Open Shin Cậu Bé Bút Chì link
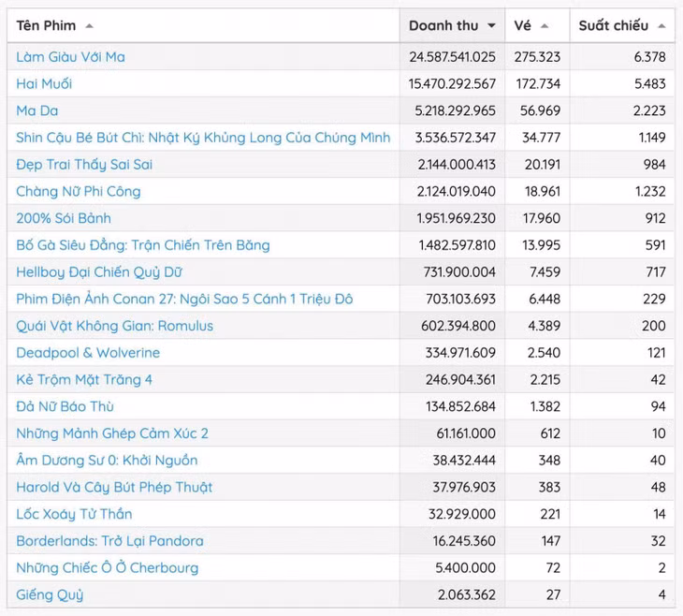 203,138
